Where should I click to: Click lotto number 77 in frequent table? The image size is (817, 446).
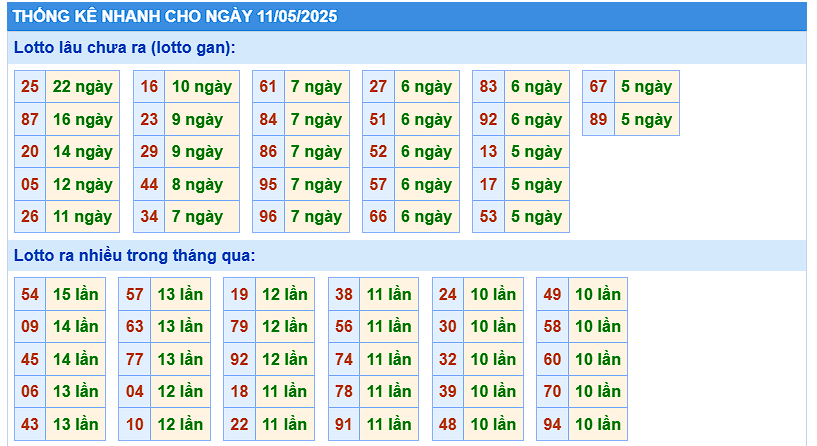[x=134, y=360]
